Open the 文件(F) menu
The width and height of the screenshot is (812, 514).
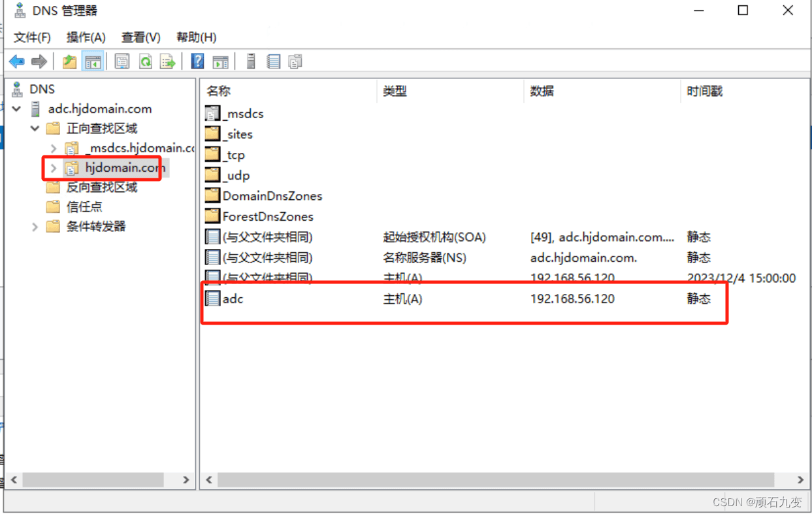(x=33, y=37)
